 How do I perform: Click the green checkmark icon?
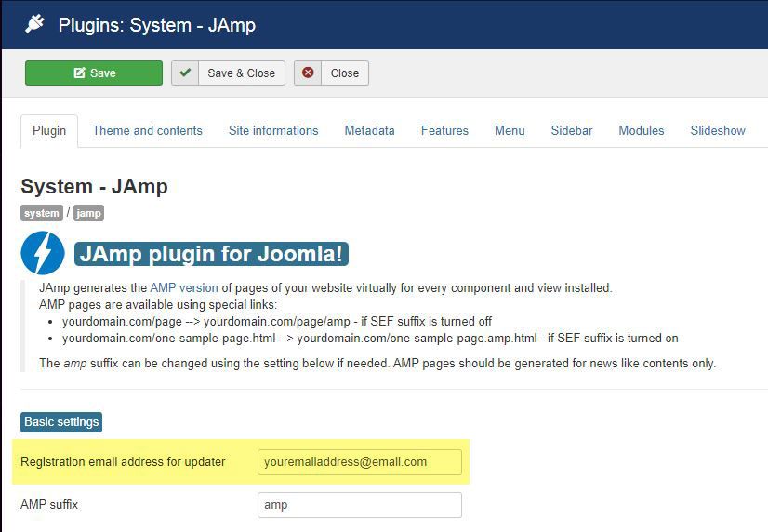(x=185, y=73)
